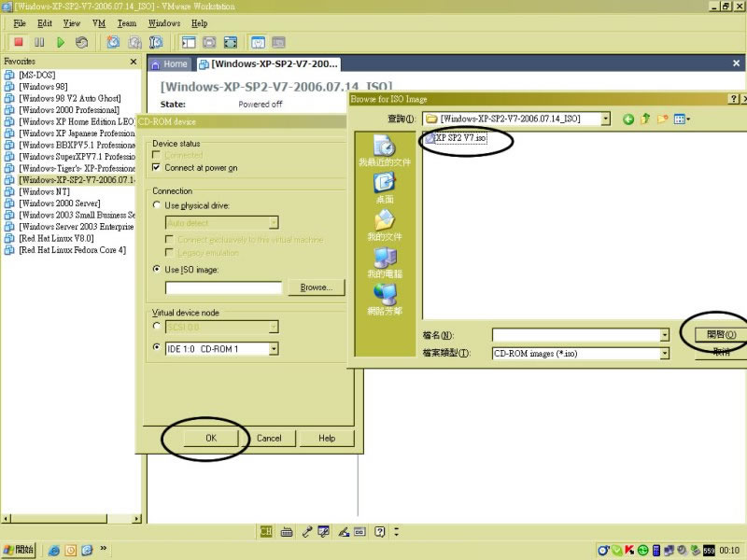Image resolution: width=747 pixels, height=560 pixels.
Task: Select Use ISO image radio button
Action: (x=156, y=269)
